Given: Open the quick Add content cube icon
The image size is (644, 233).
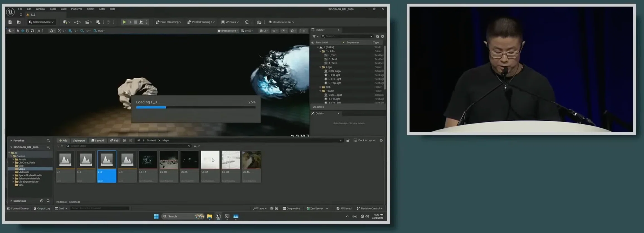Looking at the screenshot, I should (66, 22).
